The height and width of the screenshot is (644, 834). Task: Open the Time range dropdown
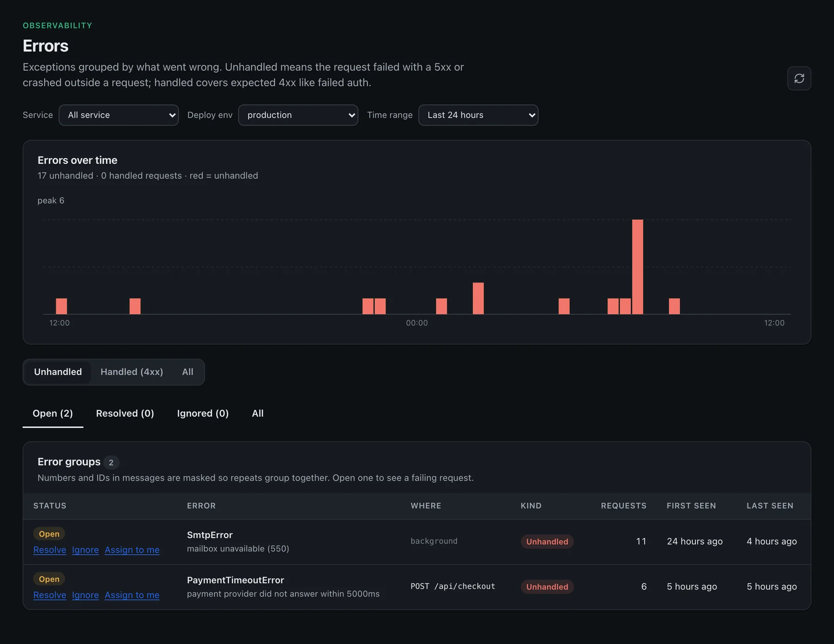[x=478, y=115]
